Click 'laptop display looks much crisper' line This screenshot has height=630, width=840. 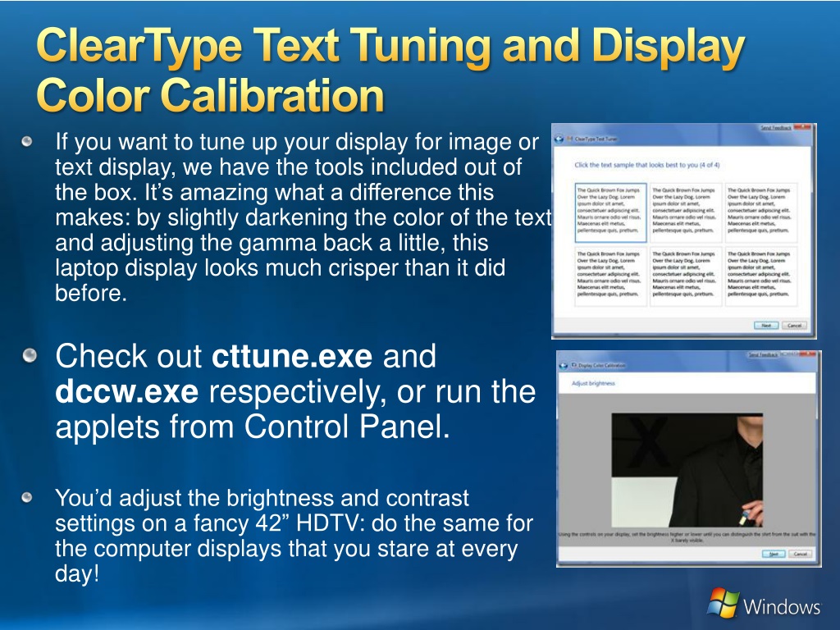(281, 268)
